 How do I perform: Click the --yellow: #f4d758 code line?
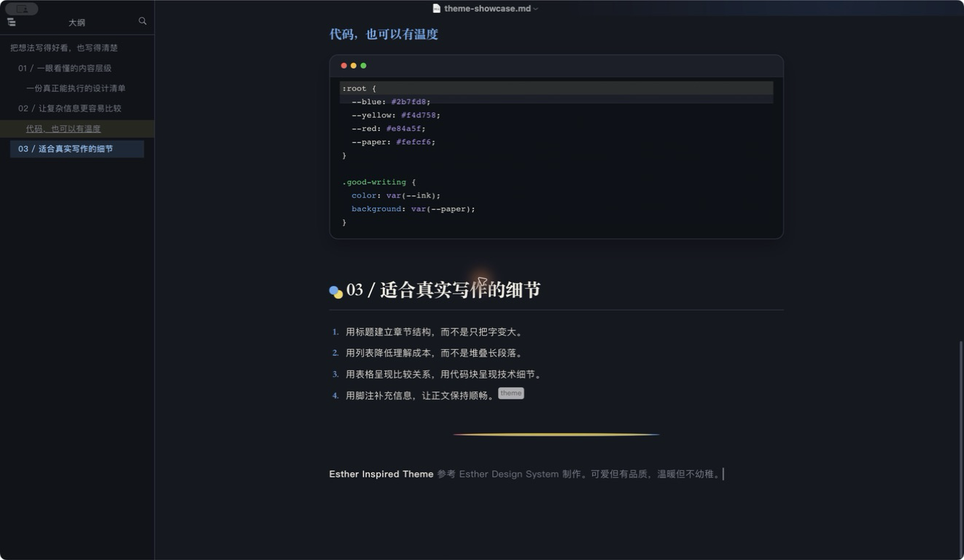click(396, 115)
